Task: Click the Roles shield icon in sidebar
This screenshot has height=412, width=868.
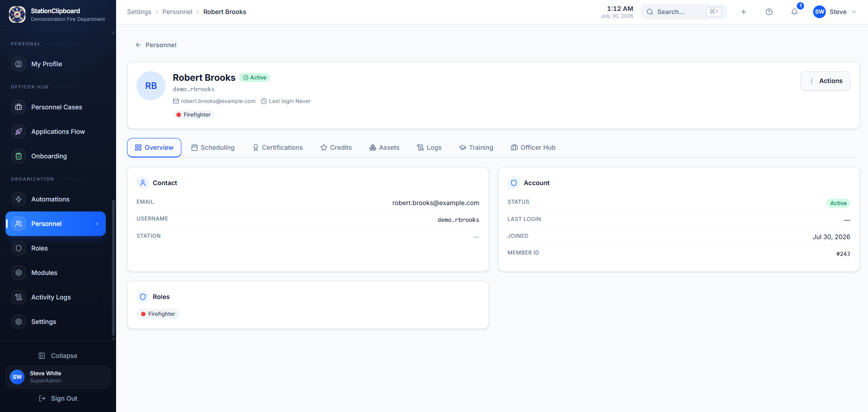Action: coord(19,248)
